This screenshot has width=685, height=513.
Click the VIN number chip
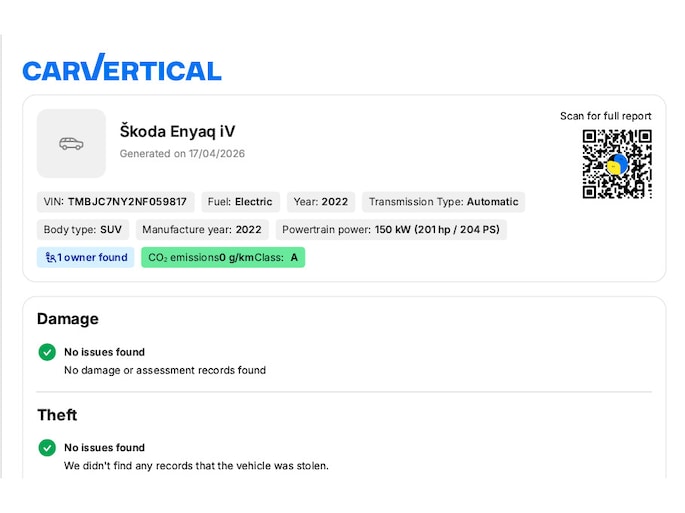115,202
